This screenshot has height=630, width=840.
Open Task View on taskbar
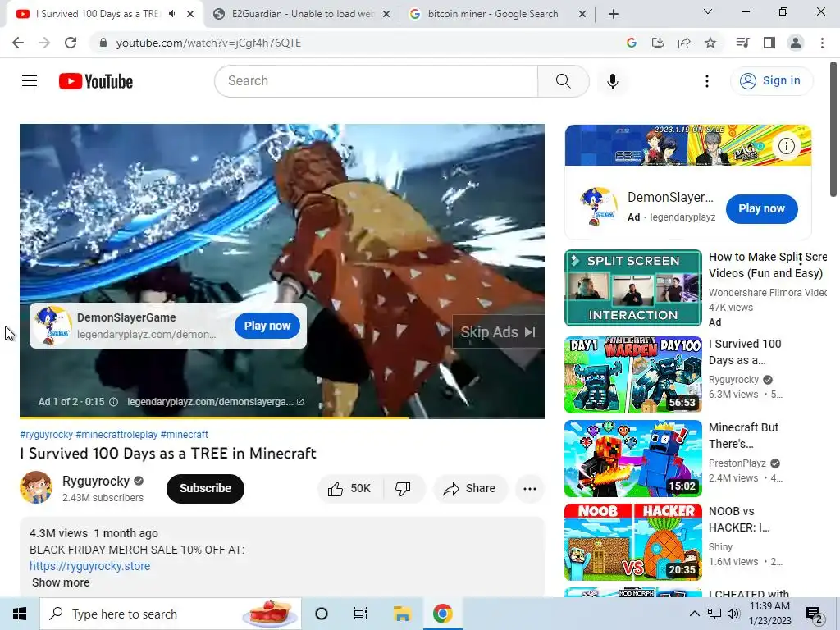pyautogui.click(x=361, y=614)
